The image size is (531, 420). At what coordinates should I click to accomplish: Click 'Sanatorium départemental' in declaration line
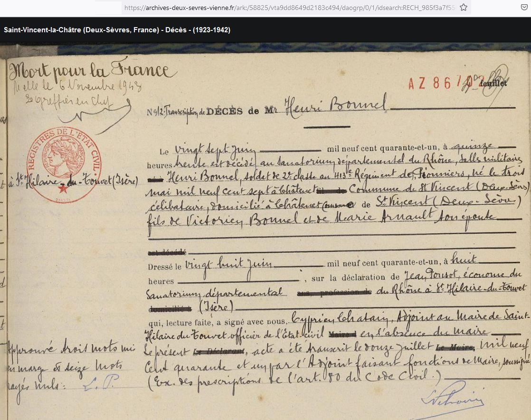click(x=214, y=294)
